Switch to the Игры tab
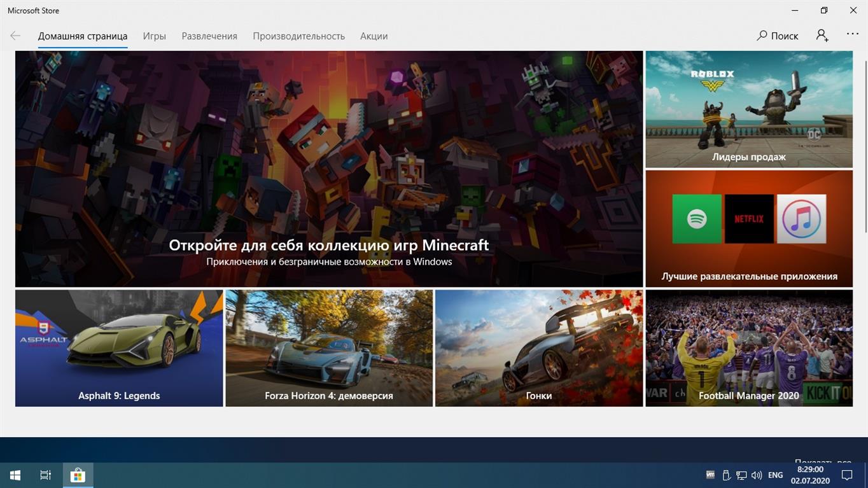The height and width of the screenshot is (488, 868). click(x=155, y=36)
